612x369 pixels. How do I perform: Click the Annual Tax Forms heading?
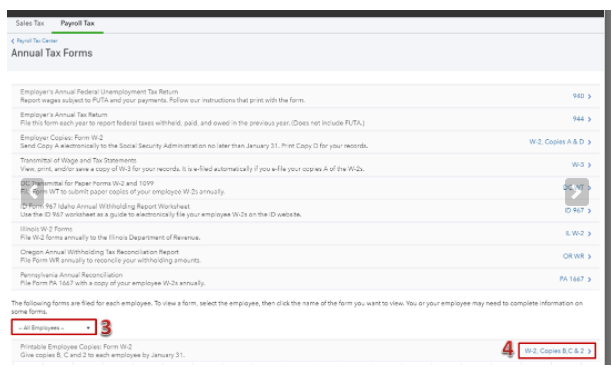(x=52, y=53)
